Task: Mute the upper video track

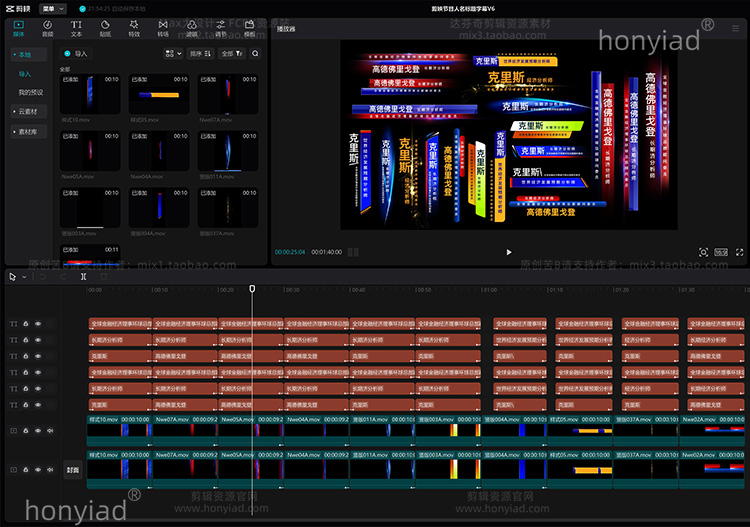Action: 50,431
